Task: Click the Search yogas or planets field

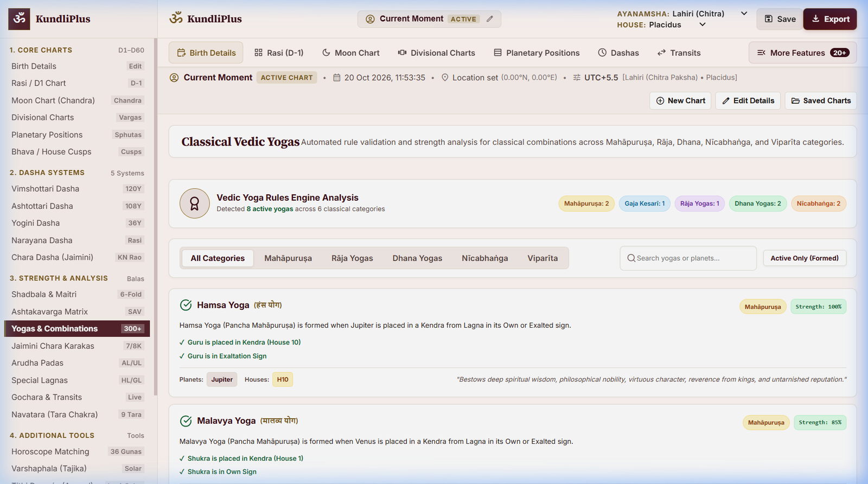Action: tap(688, 258)
